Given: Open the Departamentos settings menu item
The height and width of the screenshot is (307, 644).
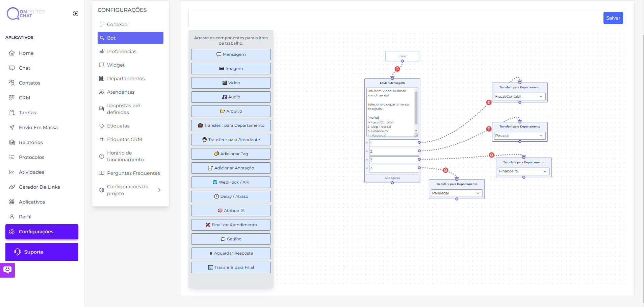Looking at the screenshot, I should point(126,78).
